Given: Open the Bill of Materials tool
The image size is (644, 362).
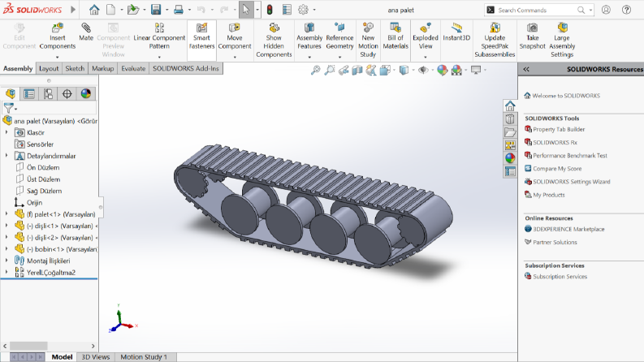Looking at the screenshot, I should [395, 36].
